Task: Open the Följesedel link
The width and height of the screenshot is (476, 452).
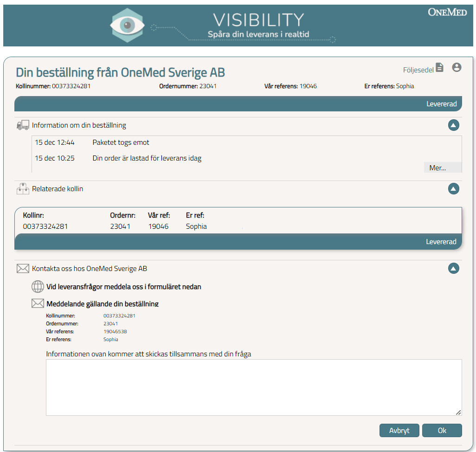Action: [x=418, y=70]
